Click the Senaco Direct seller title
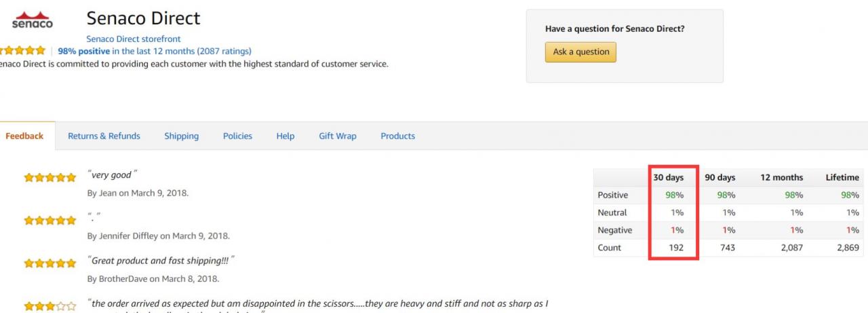This screenshot has height=313, width=868. (144, 18)
